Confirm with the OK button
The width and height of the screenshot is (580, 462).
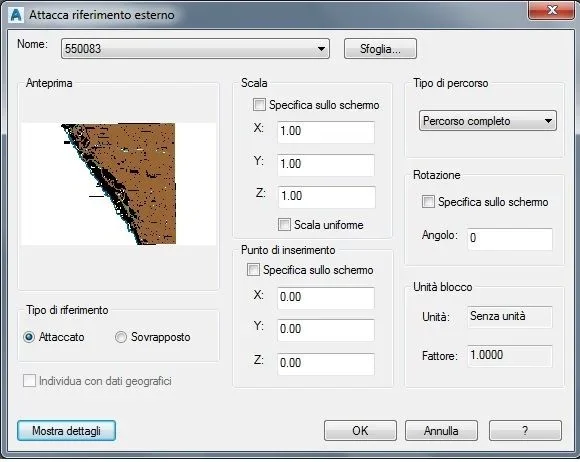(360, 431)
